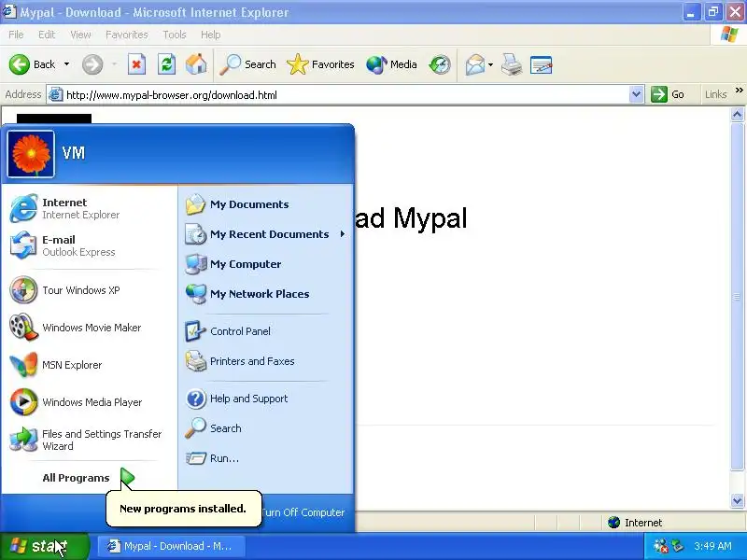Open the Favorites star in toolbar
Image resolution: width=747 pixels, height=560 pixels.
point(320,64)
